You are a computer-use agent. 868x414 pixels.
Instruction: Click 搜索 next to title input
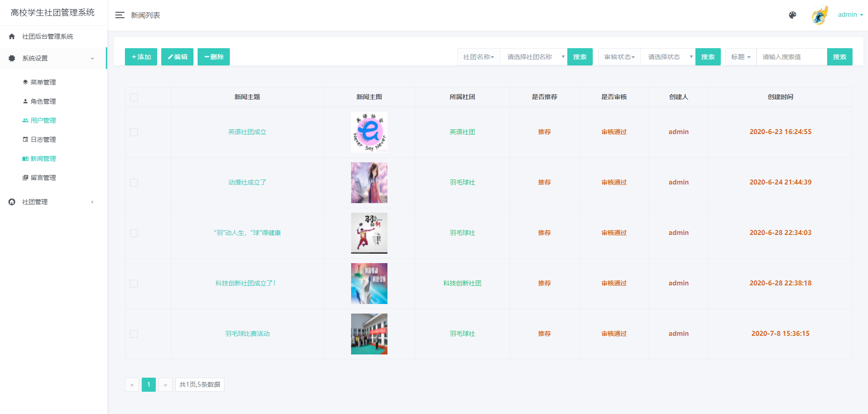pyautogui.click(x=840, y=57)
